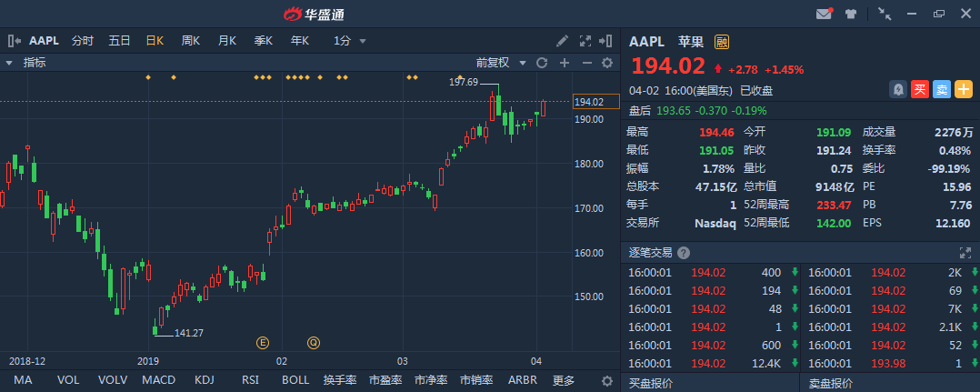Zoom out chart with minus icon
Image resolution: width=980 pixels, height=392 pixels.
pyautogui.click(x=587, y=63)
